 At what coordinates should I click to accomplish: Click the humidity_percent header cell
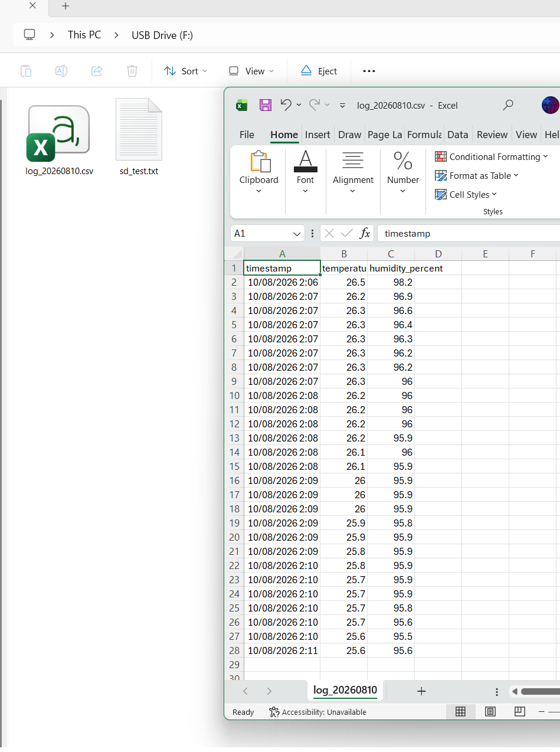(x=391, y=268)
